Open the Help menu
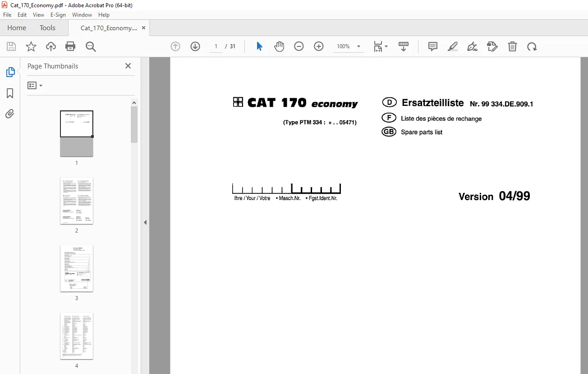This screenshot has height=374, width=588. click(x=104, y=15)
